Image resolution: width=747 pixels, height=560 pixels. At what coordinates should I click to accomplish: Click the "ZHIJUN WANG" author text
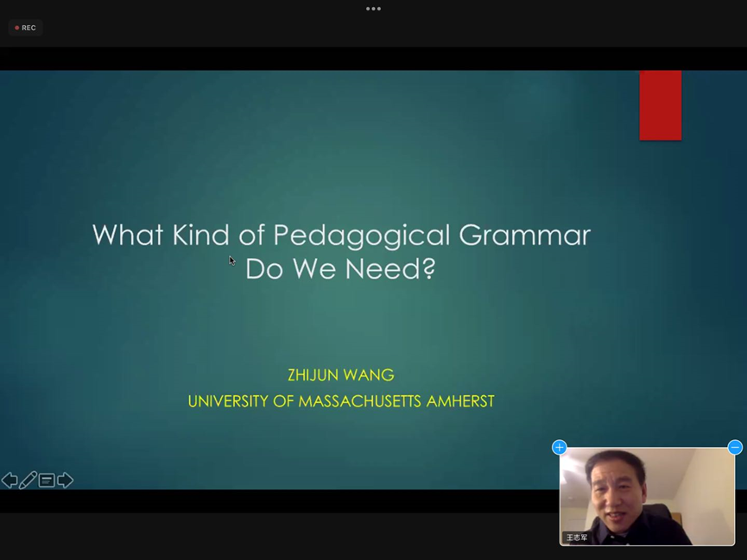tap(340, 375)
